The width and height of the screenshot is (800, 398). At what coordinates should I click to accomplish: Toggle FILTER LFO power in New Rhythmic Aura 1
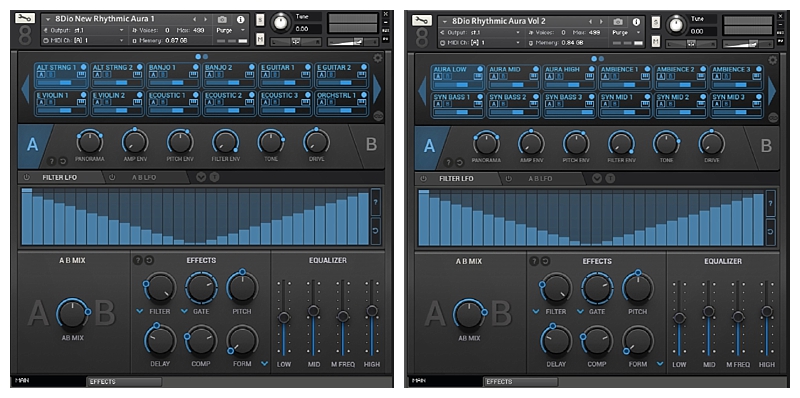click(27, 178)
